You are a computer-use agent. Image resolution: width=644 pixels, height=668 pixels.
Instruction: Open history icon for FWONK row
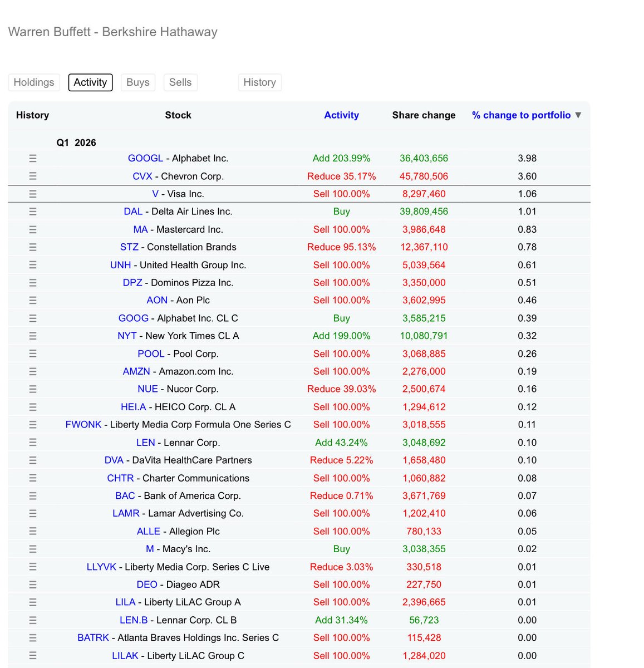pyautogui.click(x=33, y=425)
